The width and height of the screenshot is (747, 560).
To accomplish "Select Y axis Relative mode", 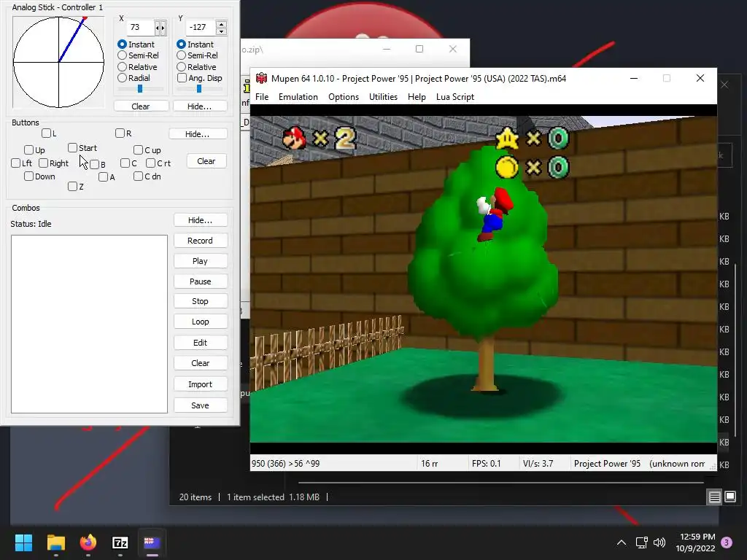I will click(181, 66).
